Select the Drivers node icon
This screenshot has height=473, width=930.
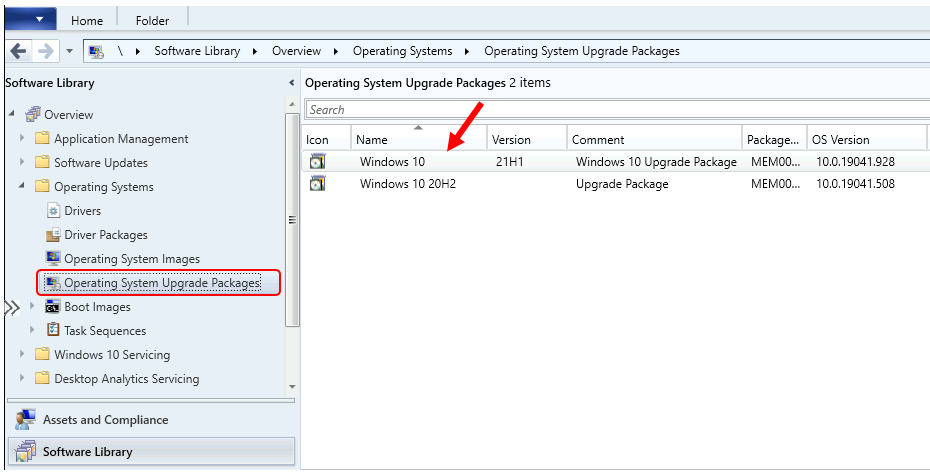pyautogui.click(x=53, y=211)
